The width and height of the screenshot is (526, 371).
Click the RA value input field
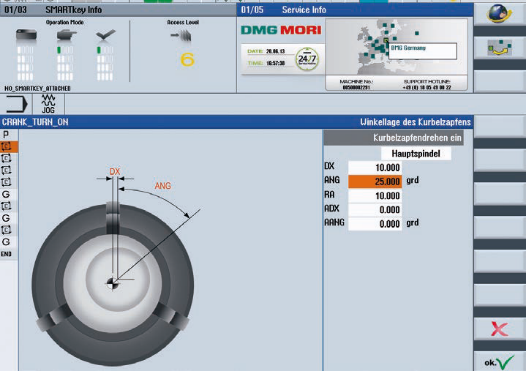(x=375, y=196)
